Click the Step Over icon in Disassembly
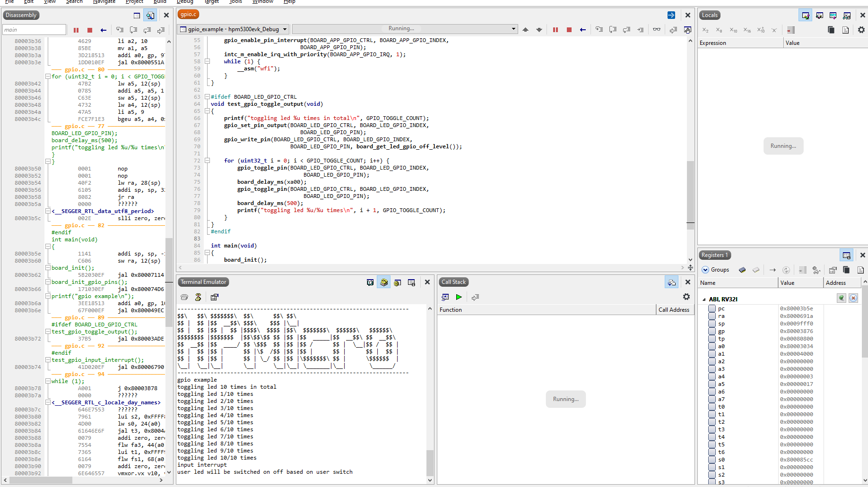This screenshot has height=487, width=868. (134, 30)
